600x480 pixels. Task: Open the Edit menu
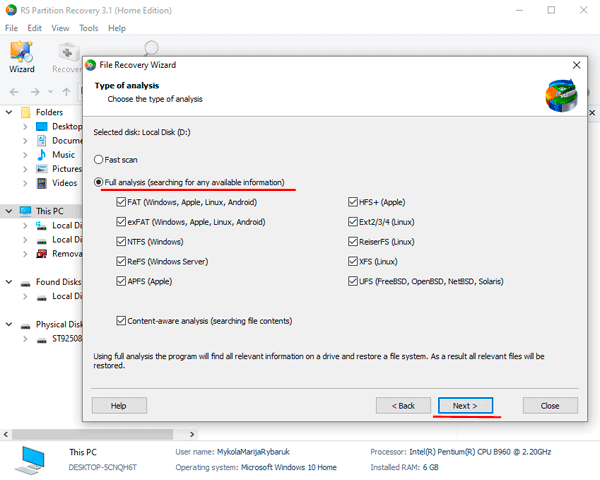click(34, 28)
